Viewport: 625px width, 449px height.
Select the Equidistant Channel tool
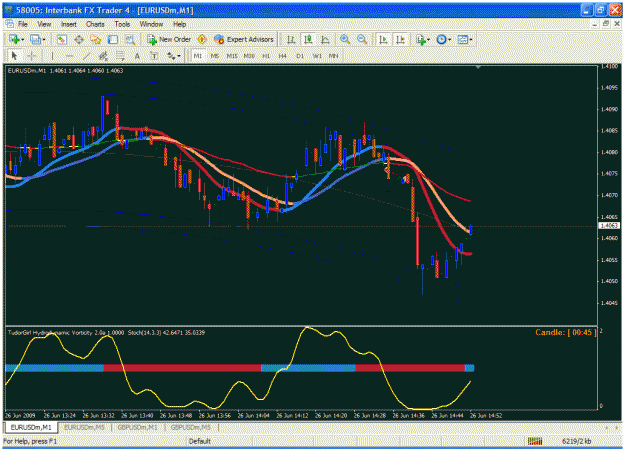coord(103,56)
